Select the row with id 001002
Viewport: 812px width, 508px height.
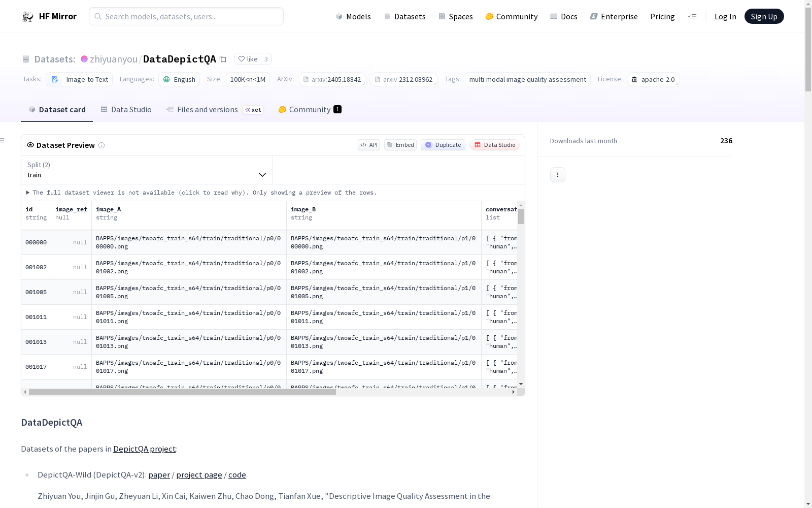269,267
